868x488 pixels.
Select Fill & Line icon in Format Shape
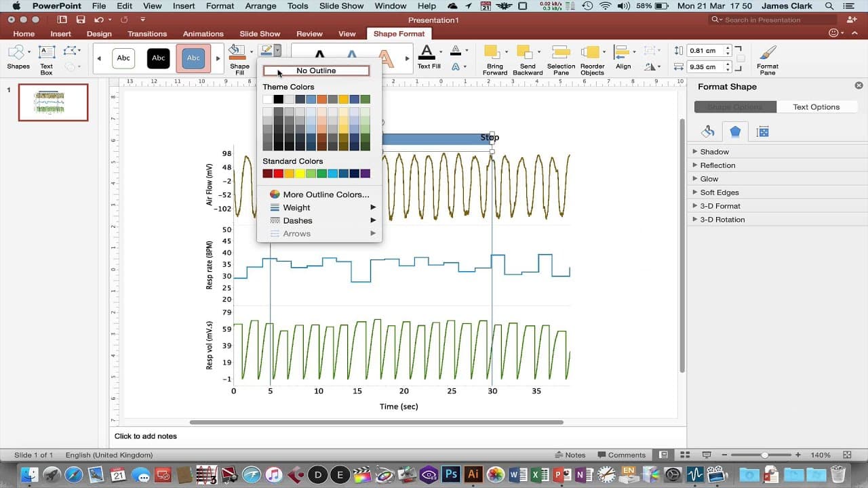(x=708, y=131)
